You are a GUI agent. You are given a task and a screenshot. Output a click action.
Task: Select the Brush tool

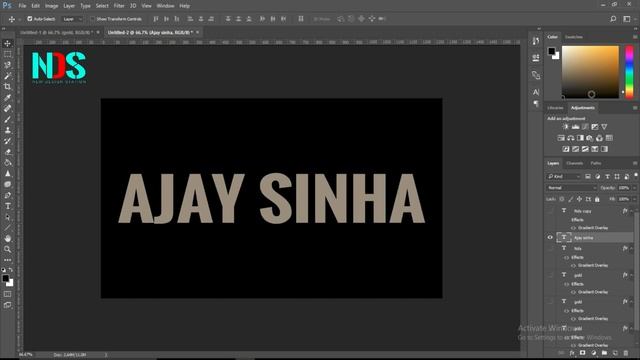point(7,119)
